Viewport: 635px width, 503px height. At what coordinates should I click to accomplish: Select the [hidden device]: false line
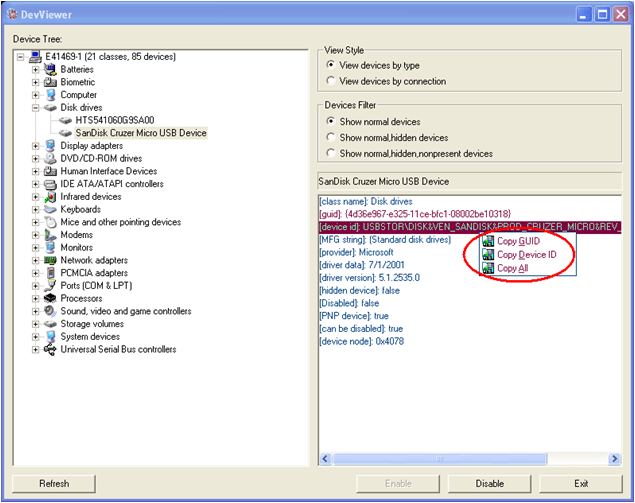click(x=360, y=290)
